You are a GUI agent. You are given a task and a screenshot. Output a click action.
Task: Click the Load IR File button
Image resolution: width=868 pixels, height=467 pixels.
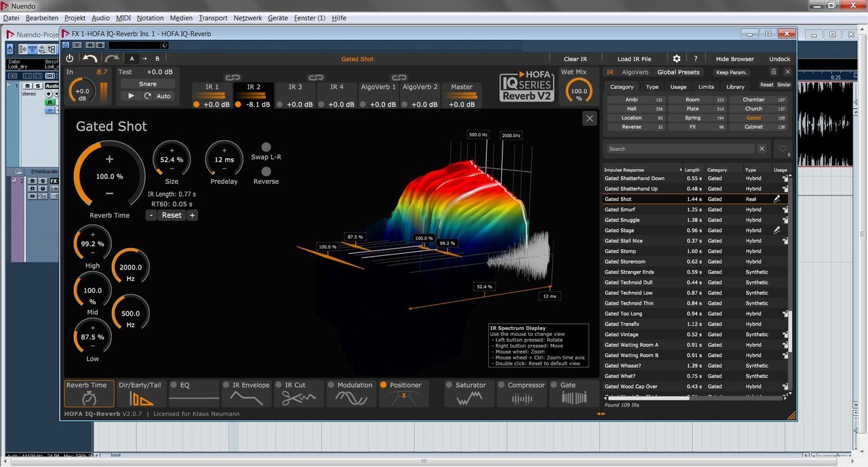[633, 59]
